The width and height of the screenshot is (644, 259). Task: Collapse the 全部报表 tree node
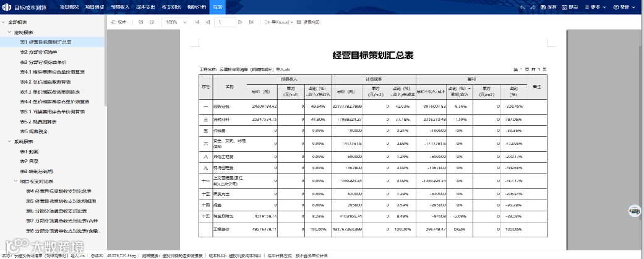(x=3, y=22)
